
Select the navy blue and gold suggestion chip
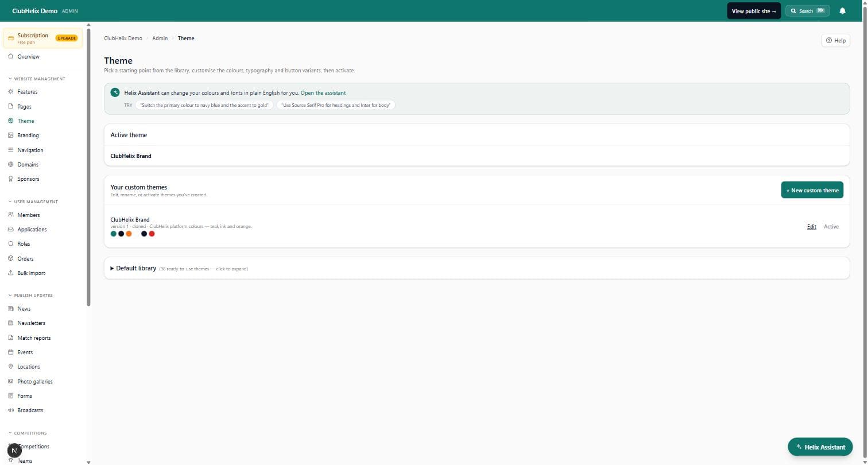[204, 105]
